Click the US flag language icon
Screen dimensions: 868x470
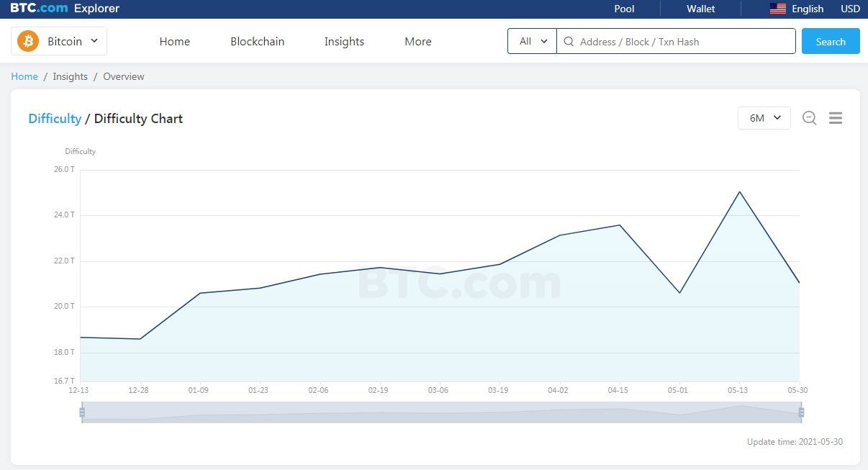tap(778, 9)
